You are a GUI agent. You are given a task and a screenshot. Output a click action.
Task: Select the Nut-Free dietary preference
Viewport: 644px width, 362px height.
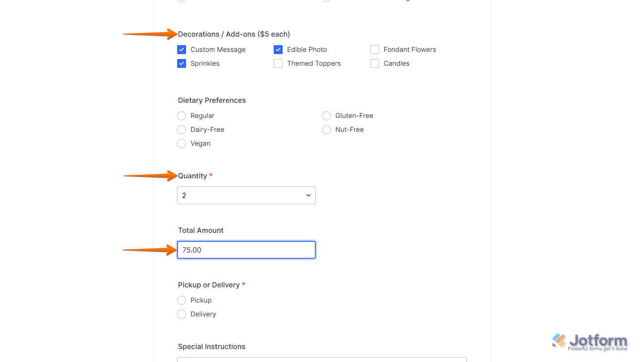326,129
